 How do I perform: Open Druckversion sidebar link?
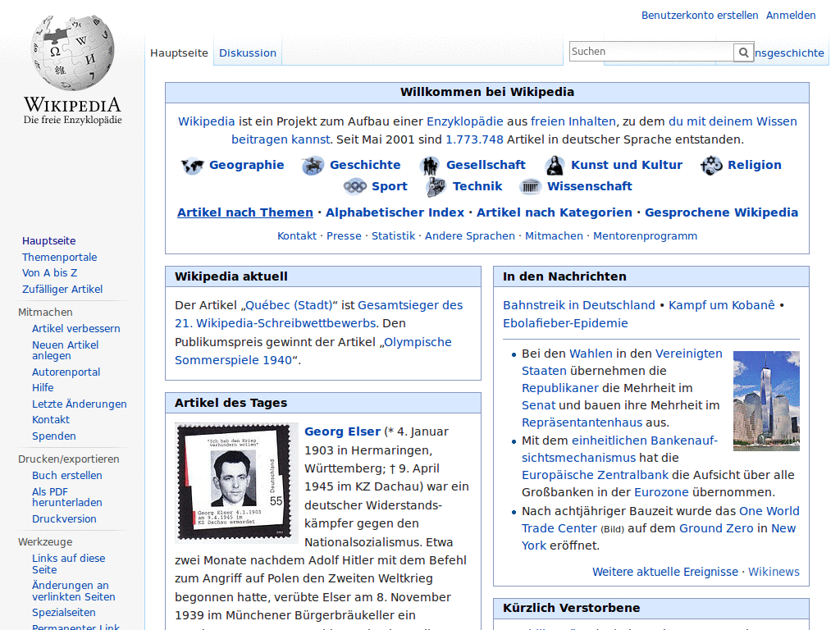[64, 519]
